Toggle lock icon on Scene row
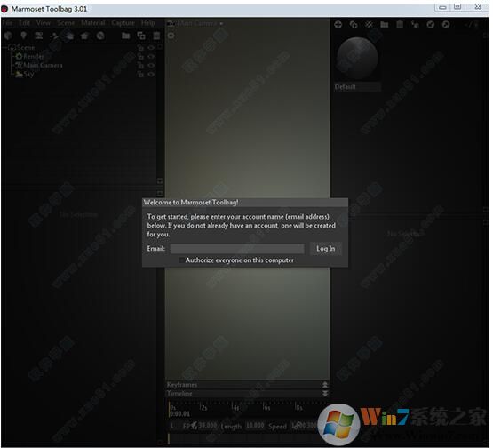This screenshot has height=448, width=493. 140,48
